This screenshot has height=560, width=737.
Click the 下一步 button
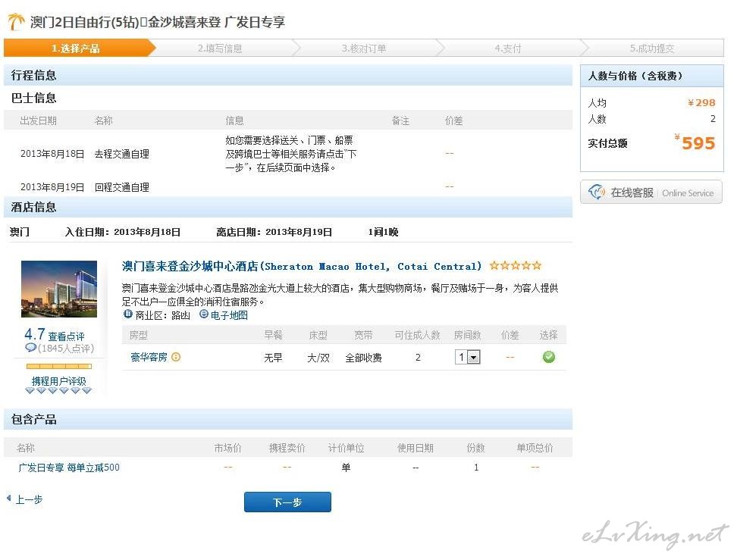287,502
